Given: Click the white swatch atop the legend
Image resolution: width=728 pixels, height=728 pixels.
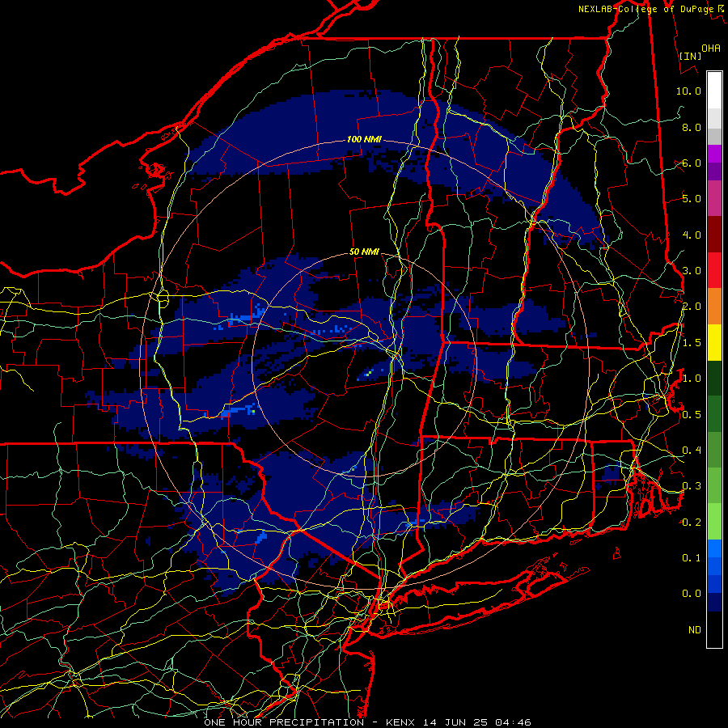Looking at the screenshot, I should click(x=714, y=91).
